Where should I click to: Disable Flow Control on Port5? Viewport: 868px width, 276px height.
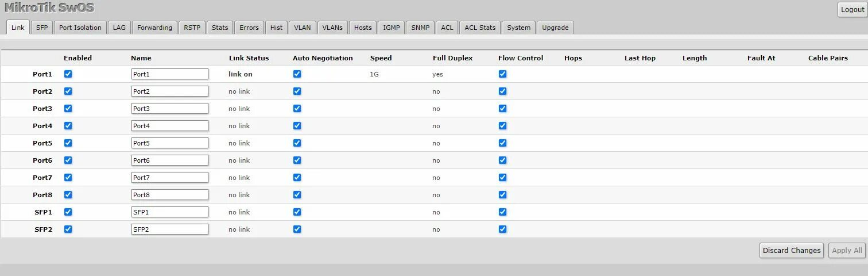502,143
